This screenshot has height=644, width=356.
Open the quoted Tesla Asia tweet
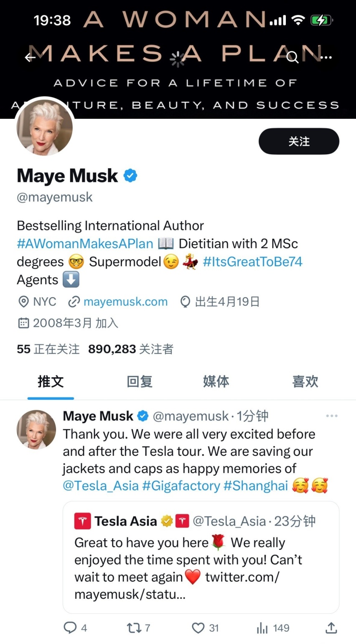(x=201, y=557)
